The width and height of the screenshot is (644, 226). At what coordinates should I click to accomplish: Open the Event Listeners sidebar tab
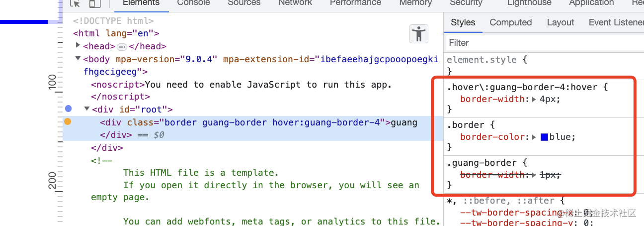tap(616, 22)
